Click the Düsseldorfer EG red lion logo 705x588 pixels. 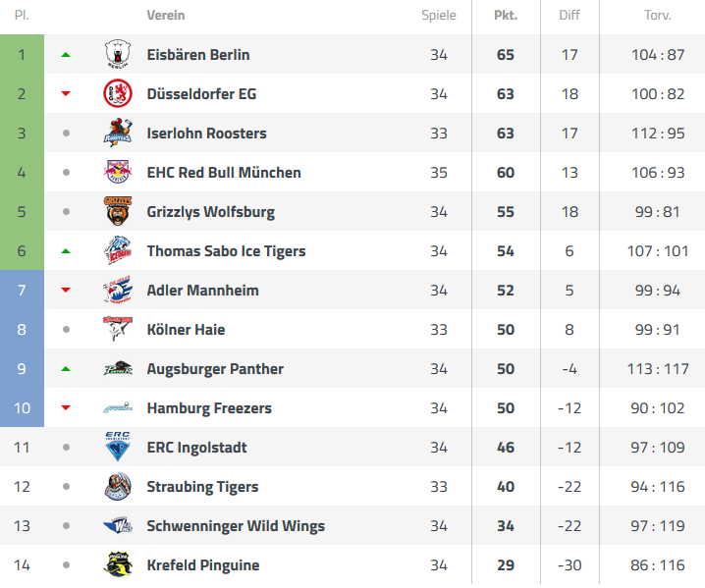118,93
